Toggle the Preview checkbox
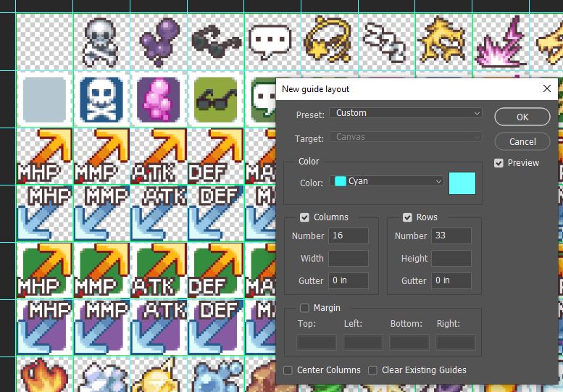Image resolution: width=563 pixels, height=392 pixels. click(x=499, y=163)
